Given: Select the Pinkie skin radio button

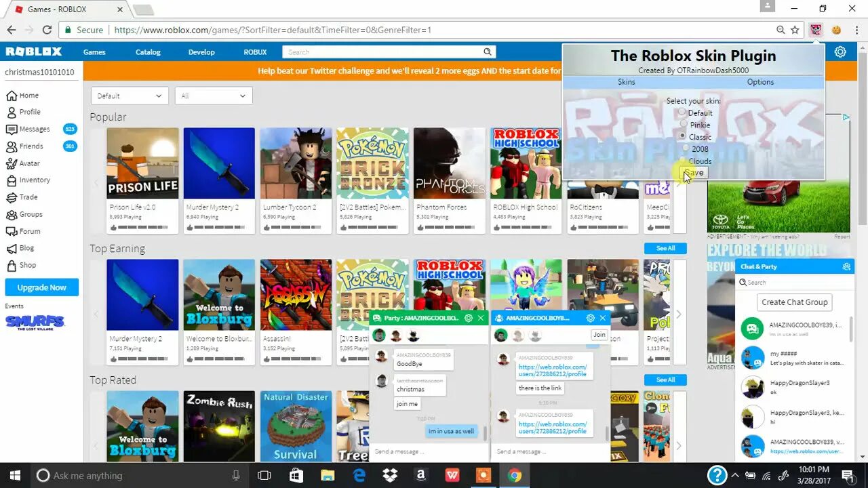Looking at the screenshot, I should (683, 125).
